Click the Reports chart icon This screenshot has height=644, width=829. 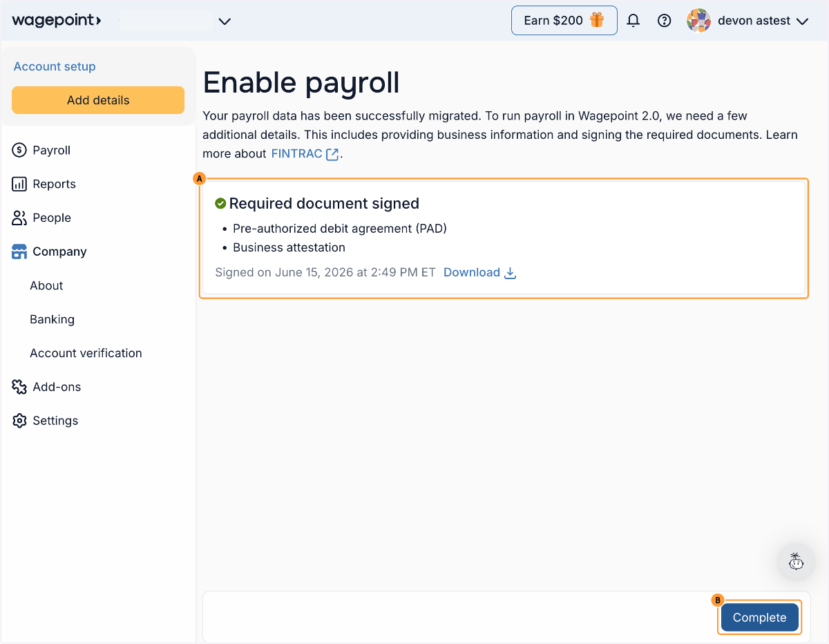point(19,184)
